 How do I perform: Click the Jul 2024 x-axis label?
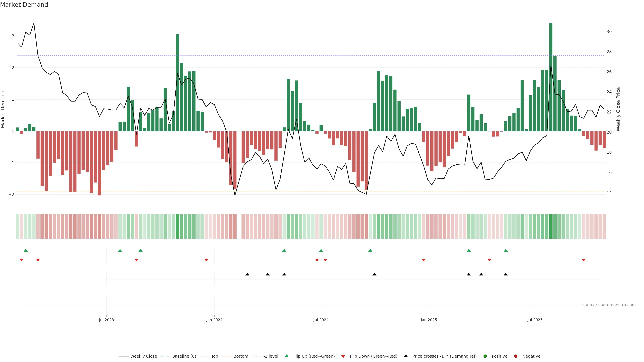click(x=321, y=320)
